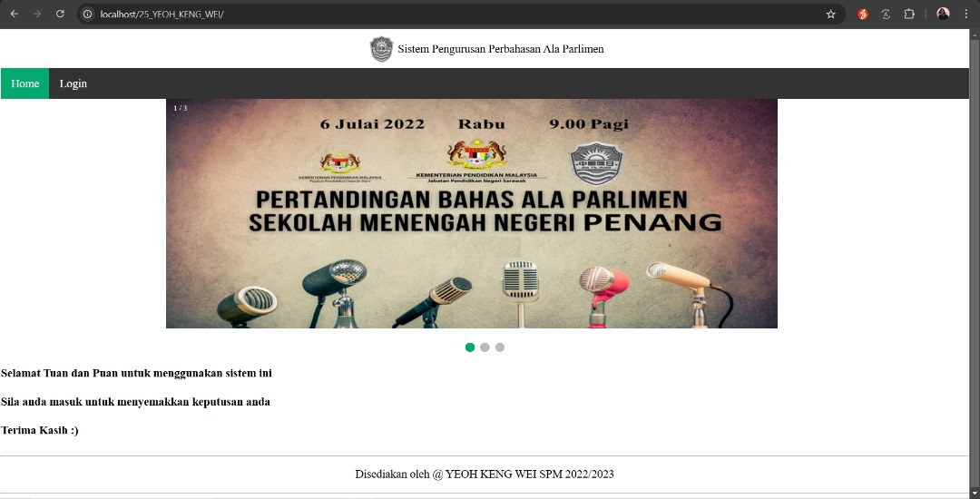Image resolution: width=980 pixels, height=499 pixels.
Task: Switch to the third slideshow dot
Action: (x=500, y=347)
